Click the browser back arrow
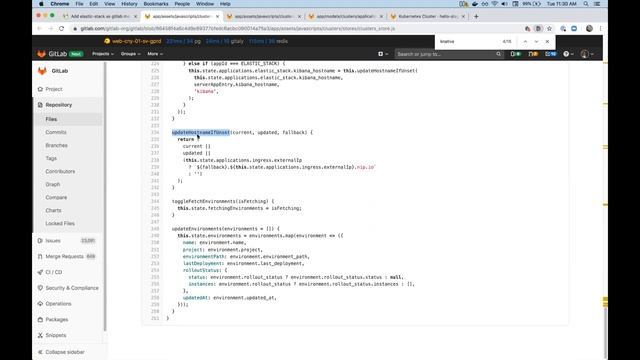 [x=40, y=29]
